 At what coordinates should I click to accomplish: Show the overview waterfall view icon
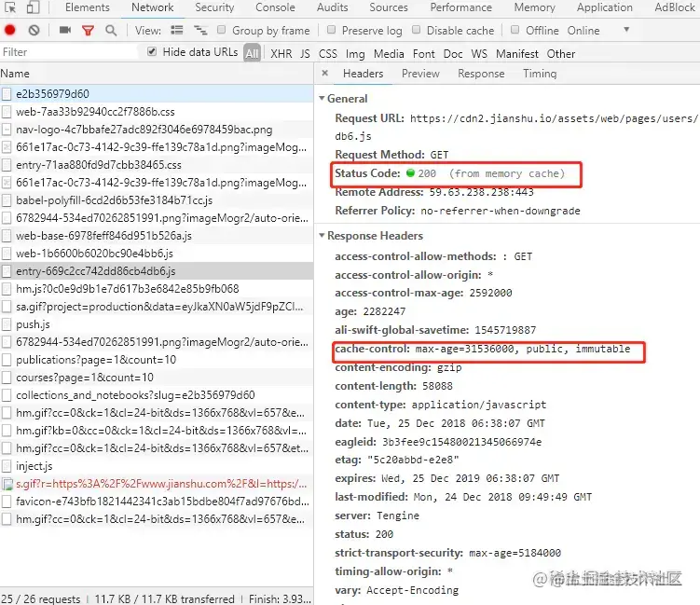[200, 30]
